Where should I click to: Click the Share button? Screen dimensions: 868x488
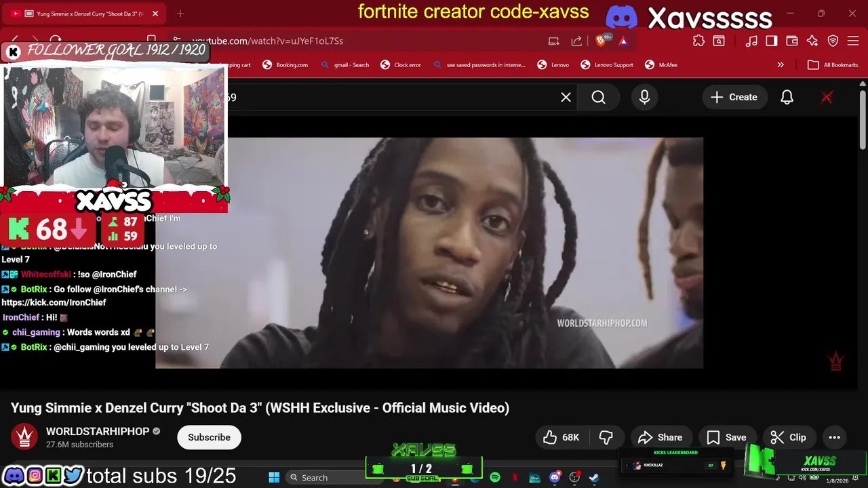(x=660, y=437)
